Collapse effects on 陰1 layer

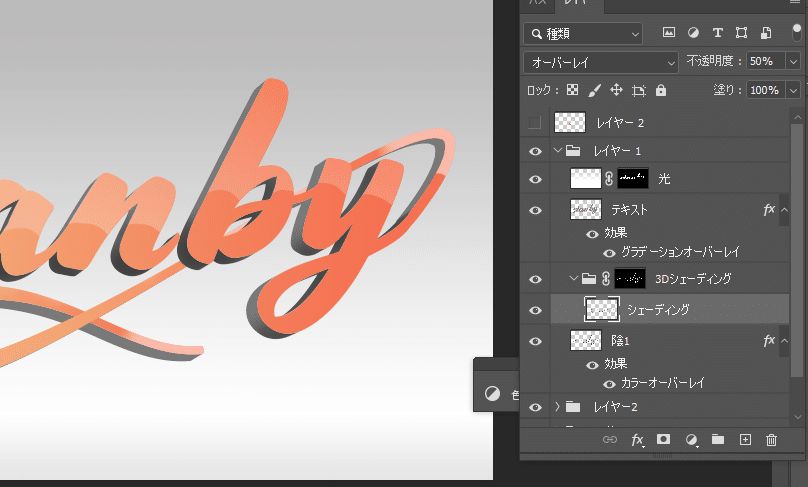784,341
